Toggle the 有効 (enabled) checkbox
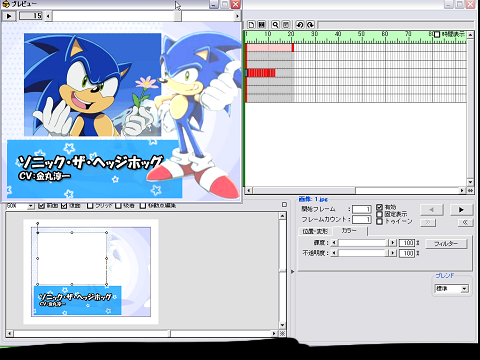Viewport: 480px width, 360px height. pos(379,207)
